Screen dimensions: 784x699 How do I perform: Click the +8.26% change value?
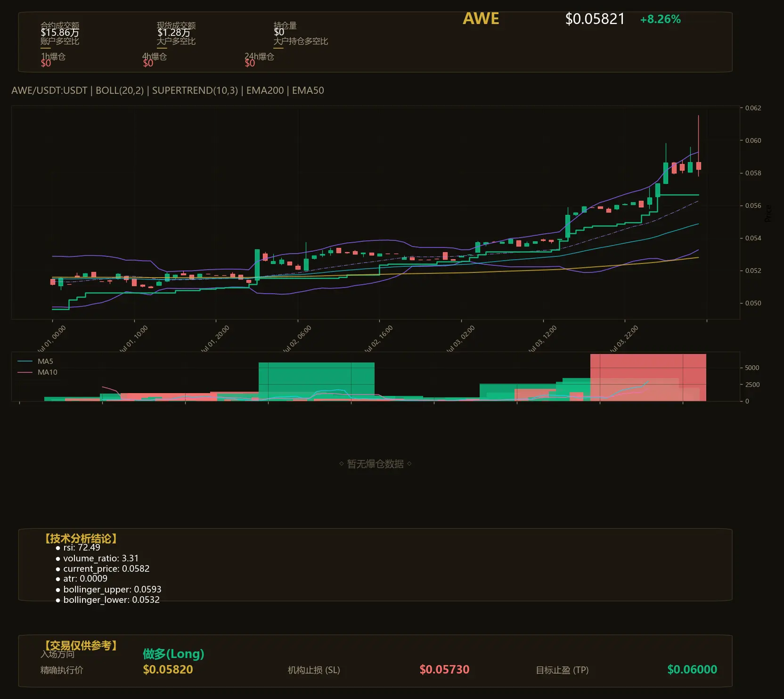tap(660, 19)
